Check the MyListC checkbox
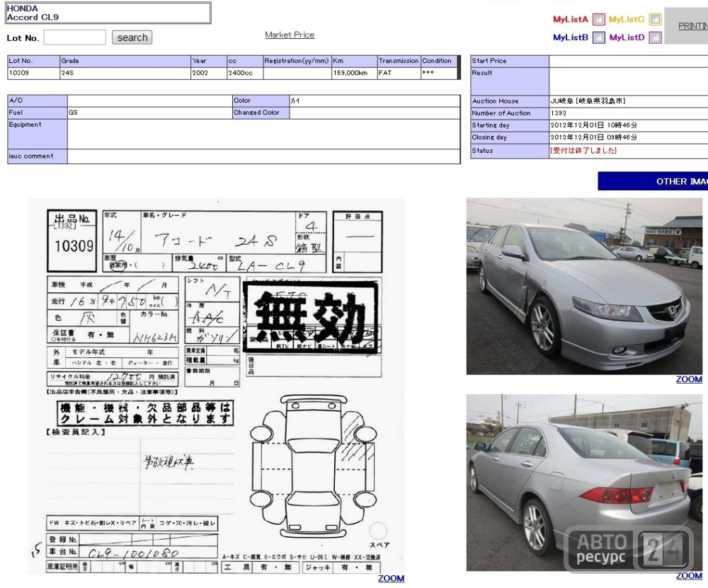Image resolution: width=708 pixels, height=588 pixels. [655, 19]
